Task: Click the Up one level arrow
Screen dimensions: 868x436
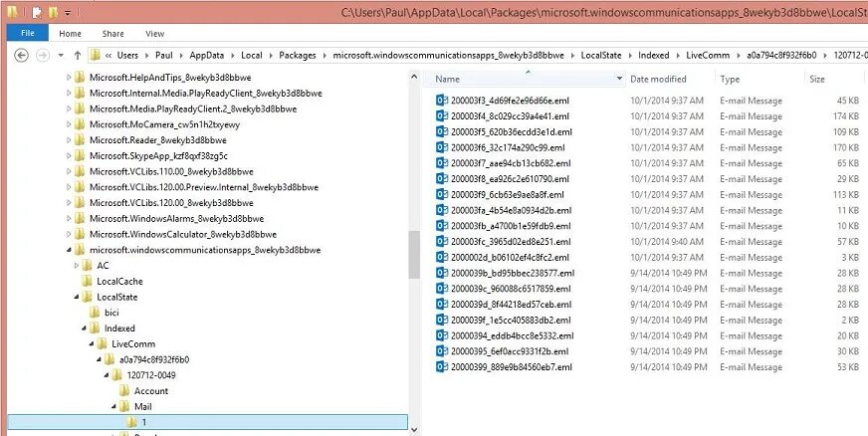Action: coord(78,56)
